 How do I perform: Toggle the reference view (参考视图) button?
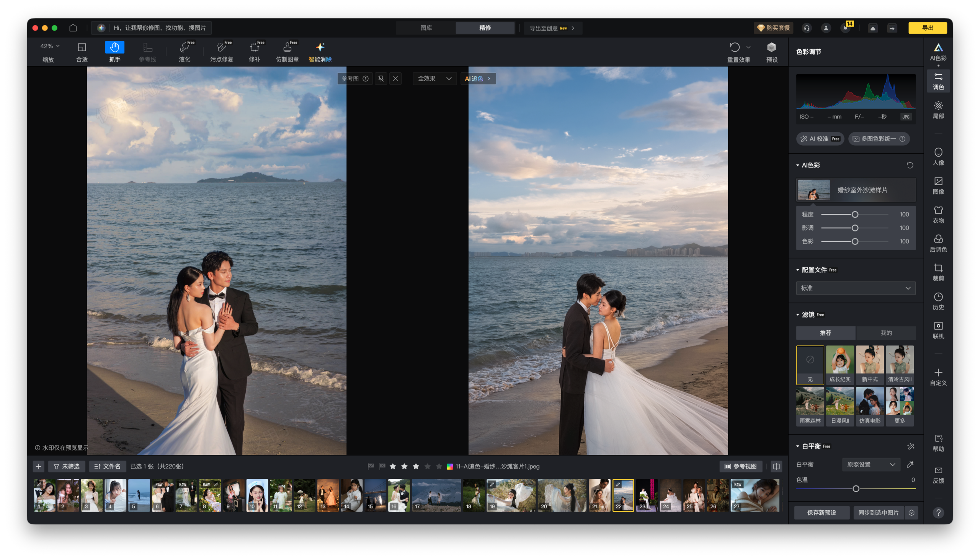point(741,466)
